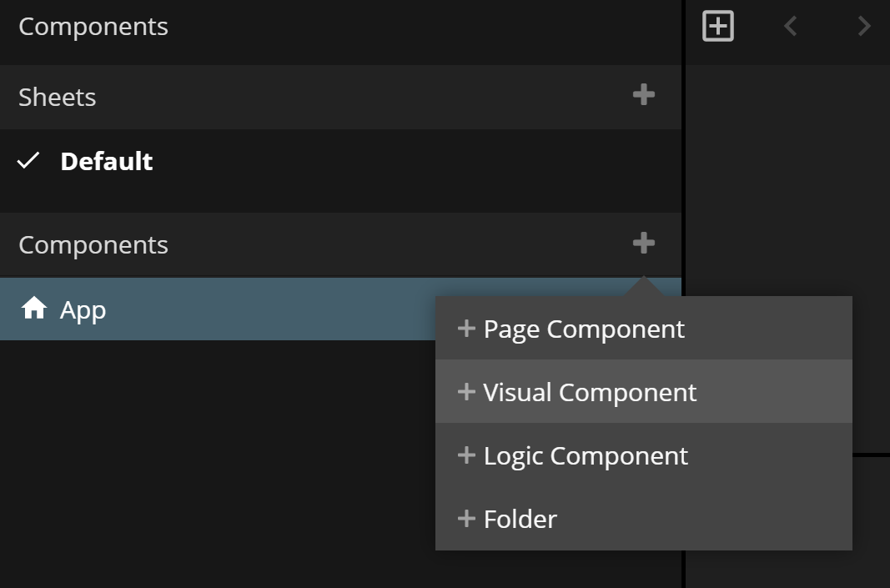Click the checkmark next to Default sheet
The width and height of the screenshot is (890, 588).
[29, 161]
